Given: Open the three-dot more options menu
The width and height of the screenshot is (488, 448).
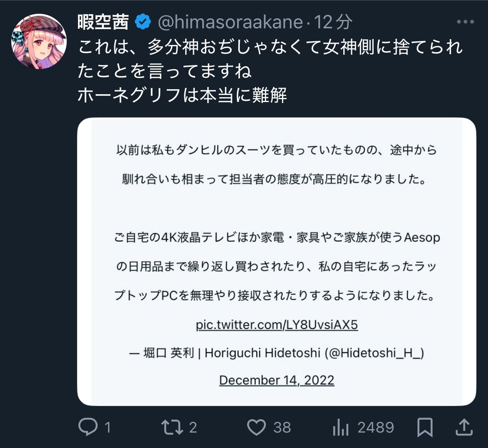Looking at the screenshot, I should 465,22.
